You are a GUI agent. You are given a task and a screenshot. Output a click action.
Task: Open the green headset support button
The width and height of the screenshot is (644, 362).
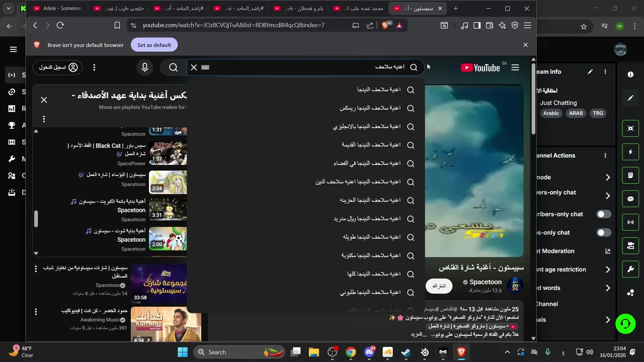tap(625, 323)
